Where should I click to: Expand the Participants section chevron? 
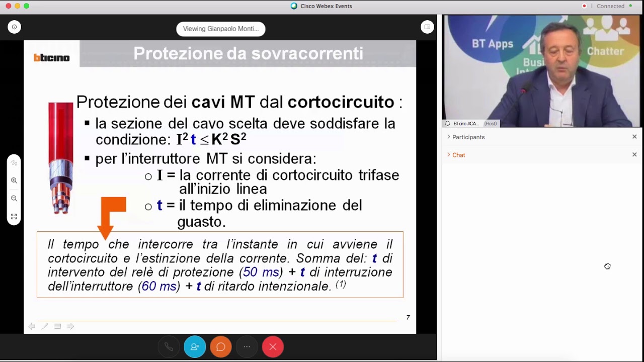point(448,137)
